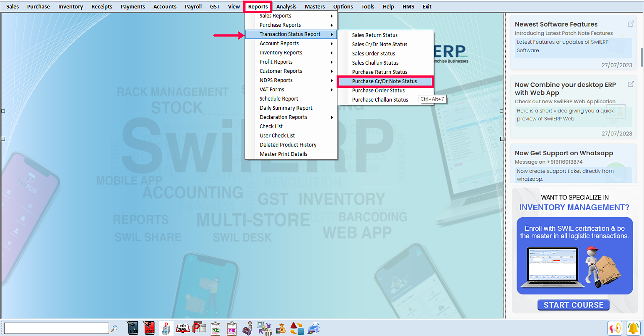The image size is (644, 336).
Task: Open the Options menu
Action: coord(343,6)
